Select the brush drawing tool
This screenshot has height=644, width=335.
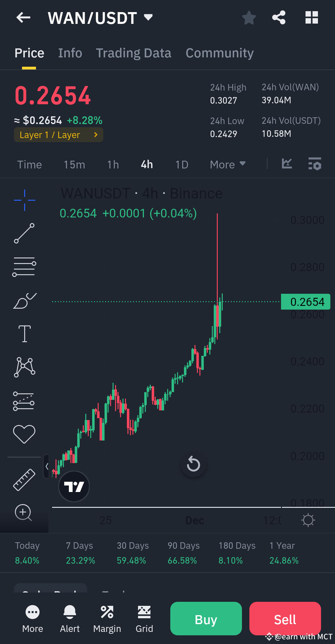(24, 300)
